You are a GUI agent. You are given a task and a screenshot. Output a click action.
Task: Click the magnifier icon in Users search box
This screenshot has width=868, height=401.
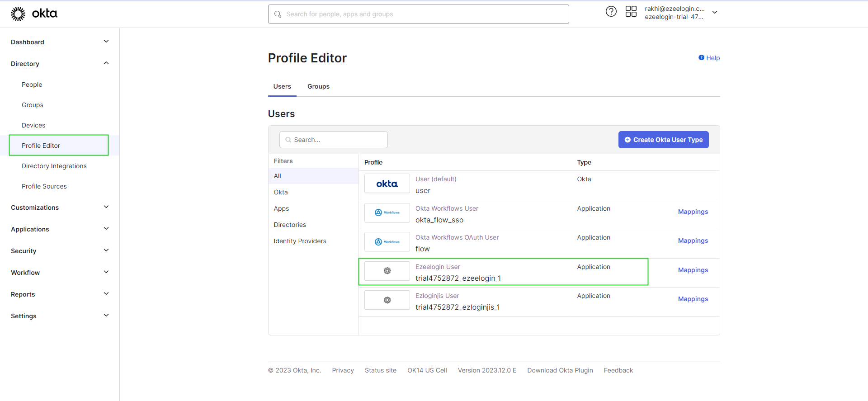(x=288, y=140)
